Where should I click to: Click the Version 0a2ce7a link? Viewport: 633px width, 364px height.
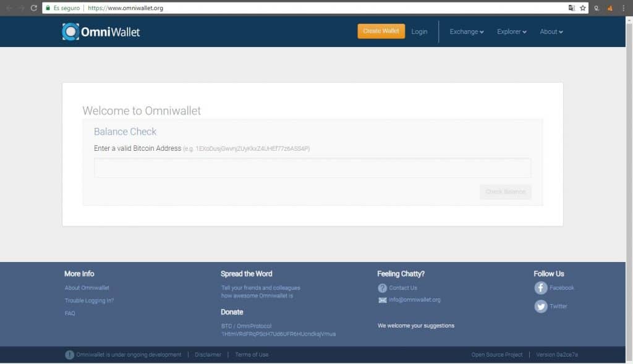point(557,355)
